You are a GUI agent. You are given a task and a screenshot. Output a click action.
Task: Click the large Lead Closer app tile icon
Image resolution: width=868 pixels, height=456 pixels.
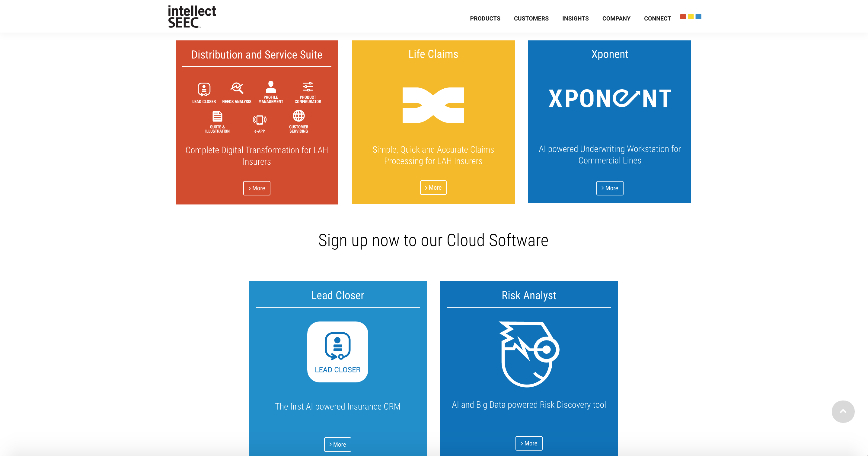[x=337, y=352]
